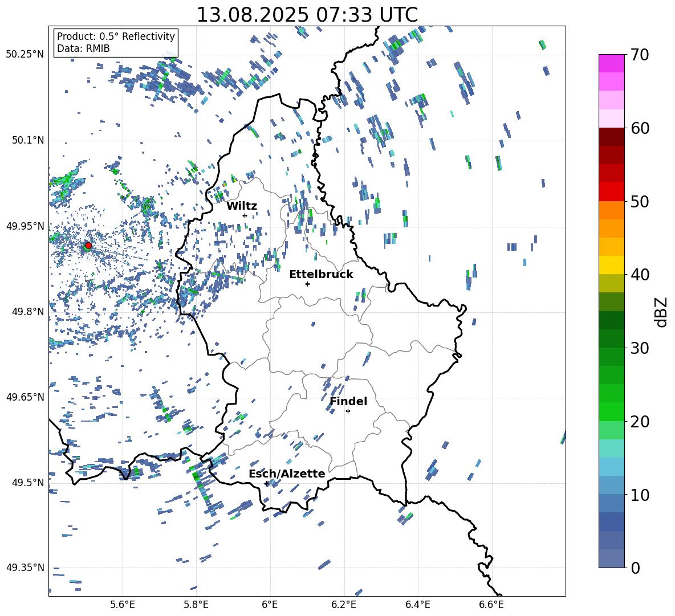Click the Ettelbruck station cross marker
The height and width of the screenshot is (616, 675).
click(x=307, y=284)
